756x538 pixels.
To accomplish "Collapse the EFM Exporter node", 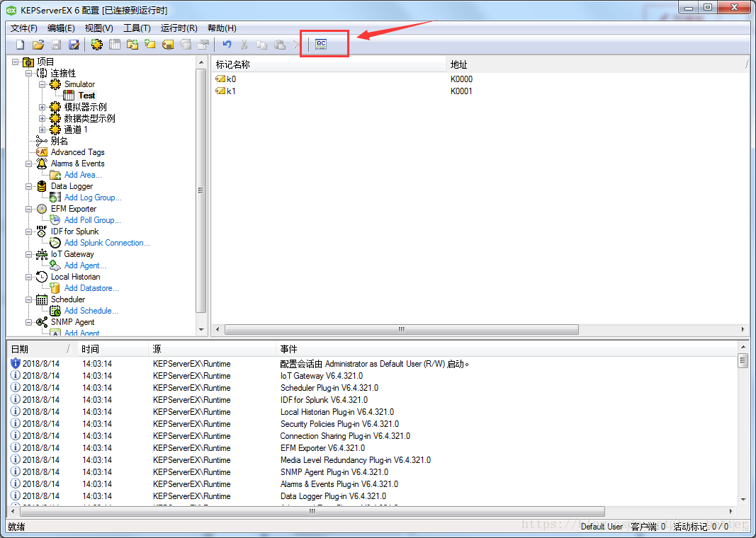I will coord(29,209).
